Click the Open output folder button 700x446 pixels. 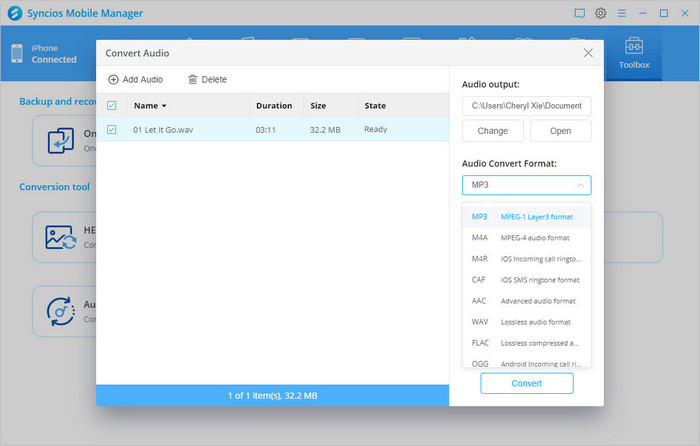[560, 131]
